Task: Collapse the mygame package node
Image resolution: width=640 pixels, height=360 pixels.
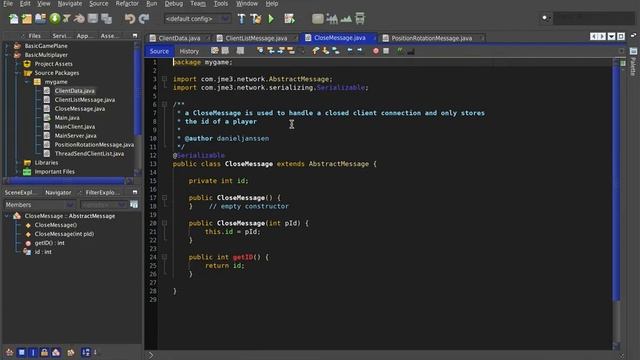Action: [27, 82]
